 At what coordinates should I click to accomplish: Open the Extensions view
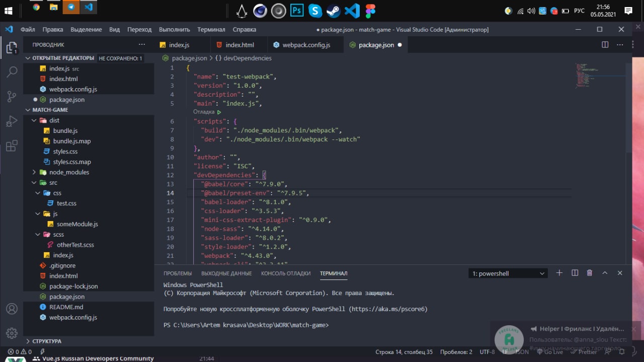tap(12, 146)
